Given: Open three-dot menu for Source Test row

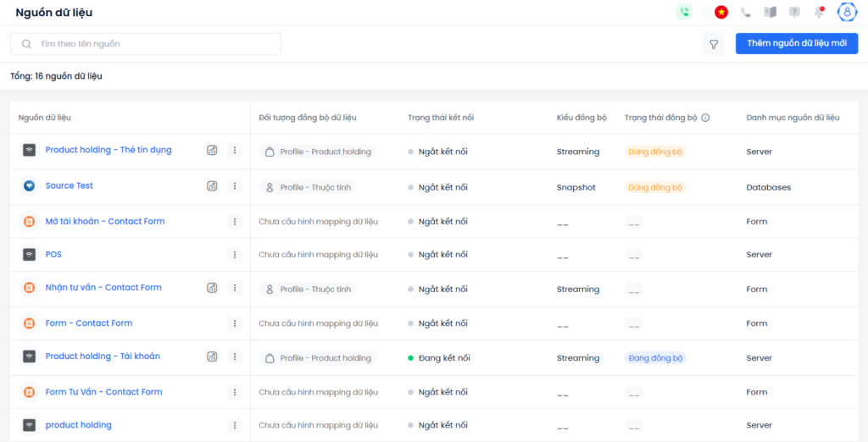Looking at the screenshot, I should point(235,186).
